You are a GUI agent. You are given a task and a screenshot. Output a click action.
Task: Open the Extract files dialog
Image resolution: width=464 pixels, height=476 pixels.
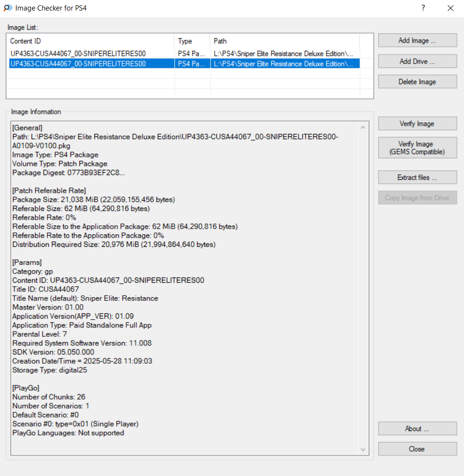point(417,177)
